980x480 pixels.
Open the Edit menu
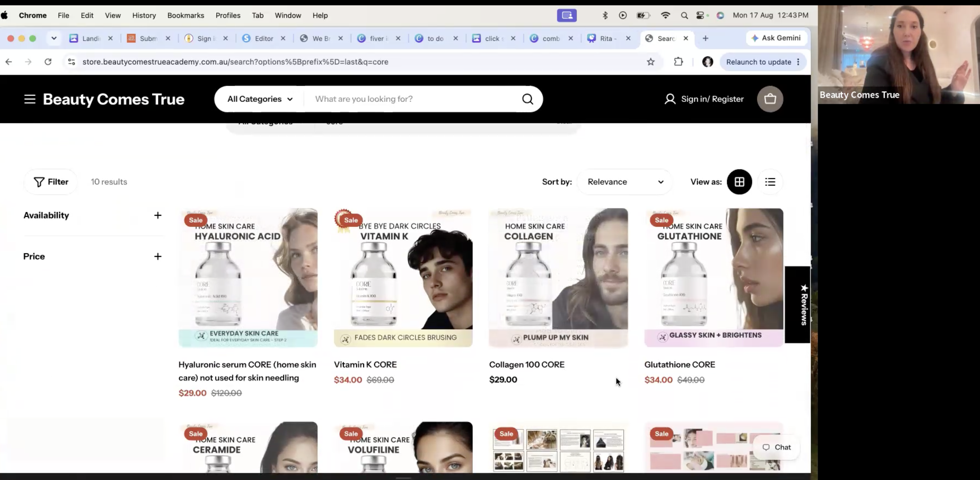click(87, 15)
